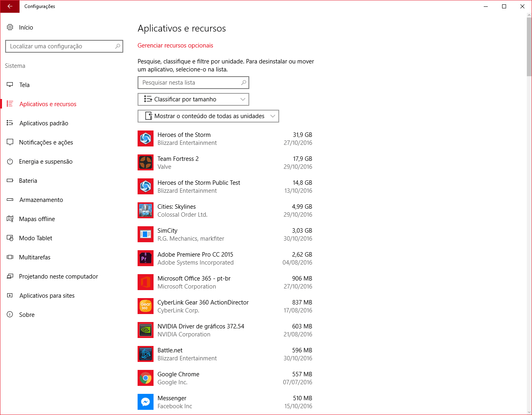Screen dimensions: 532x415
Task: Select the Team Fortress 2 entry name
Action: click(178, 159)
